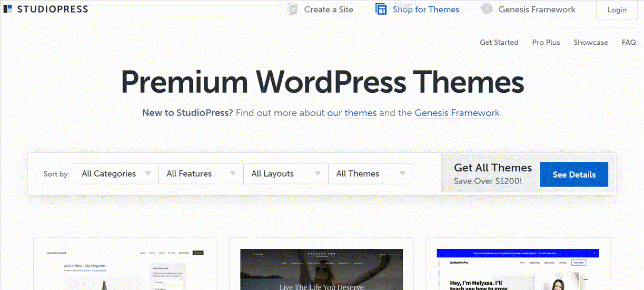Visit the Pro Plus page link
Screen dimensions: 644x290
point(546,42)
